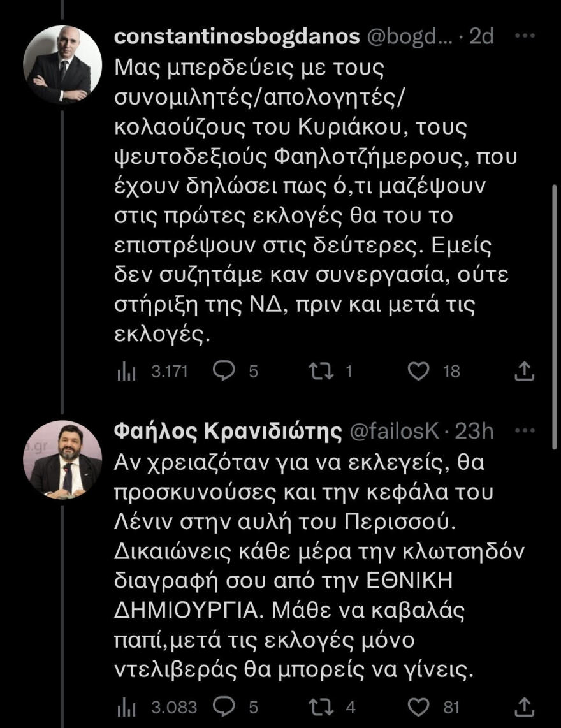Reply to constantinosbogdanos's tweet
This screenshot has width=561, height=728.
224,370
